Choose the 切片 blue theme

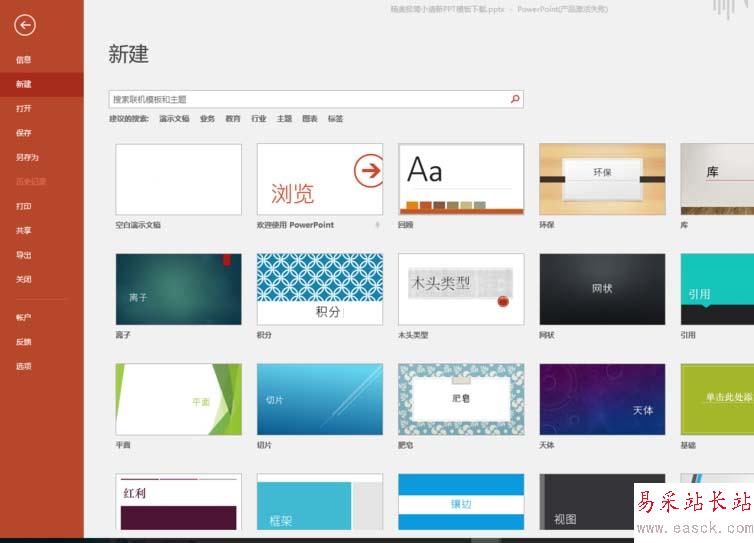(320, 399)
